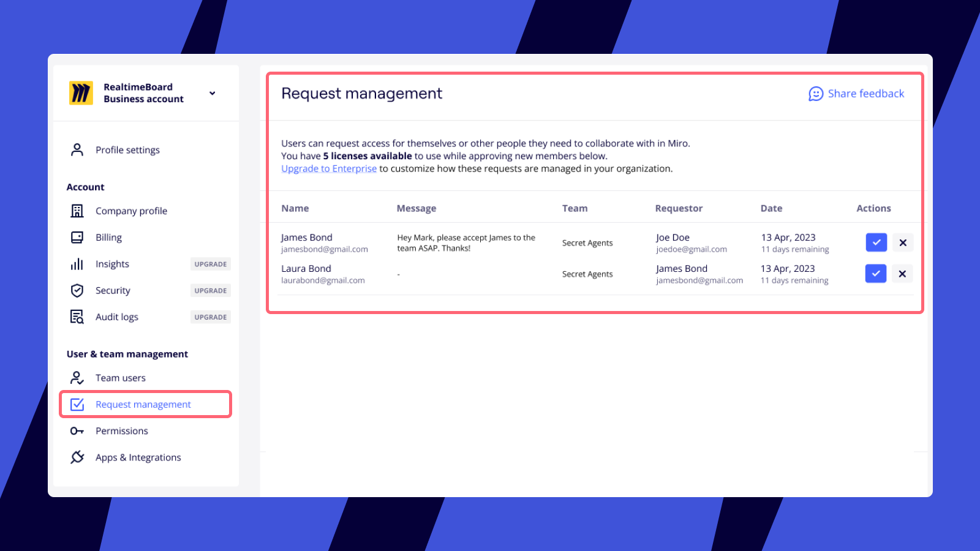Click the Insights bar chart icon
Viewport: 980px width, 551px height.
(x=77, y=264)
